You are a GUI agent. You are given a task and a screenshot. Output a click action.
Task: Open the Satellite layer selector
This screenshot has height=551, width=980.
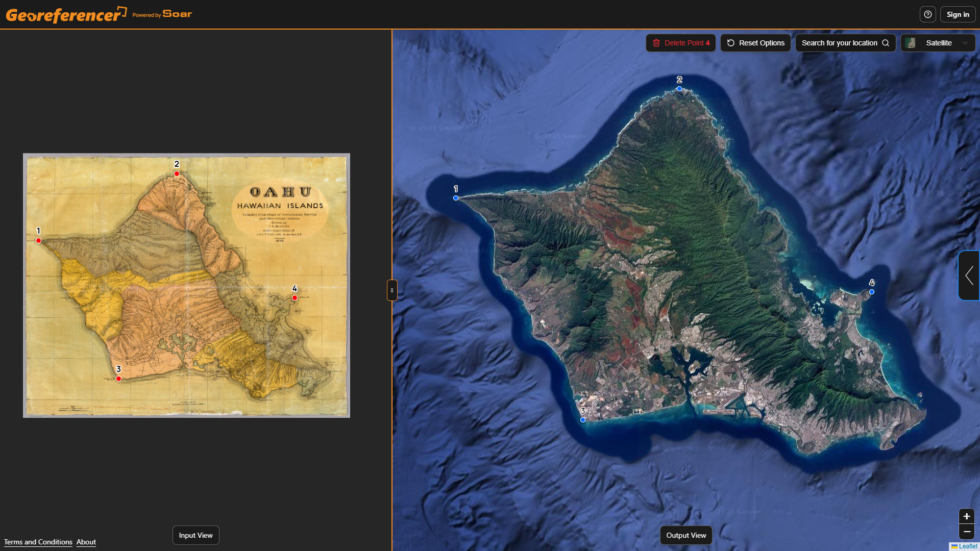click(x=939, y=43)
